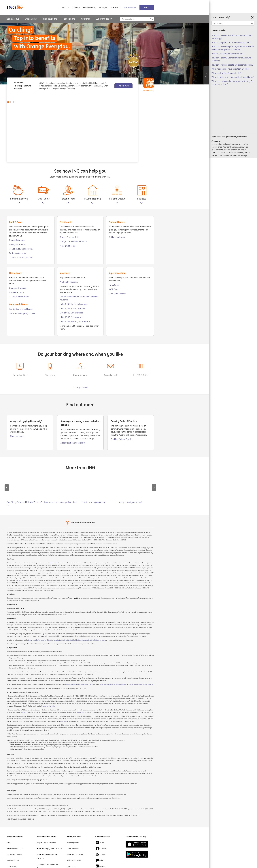Open the Living Super link
Image resolution: width=257 pixels, height=868 pixels.
click(x=114, y=285)
